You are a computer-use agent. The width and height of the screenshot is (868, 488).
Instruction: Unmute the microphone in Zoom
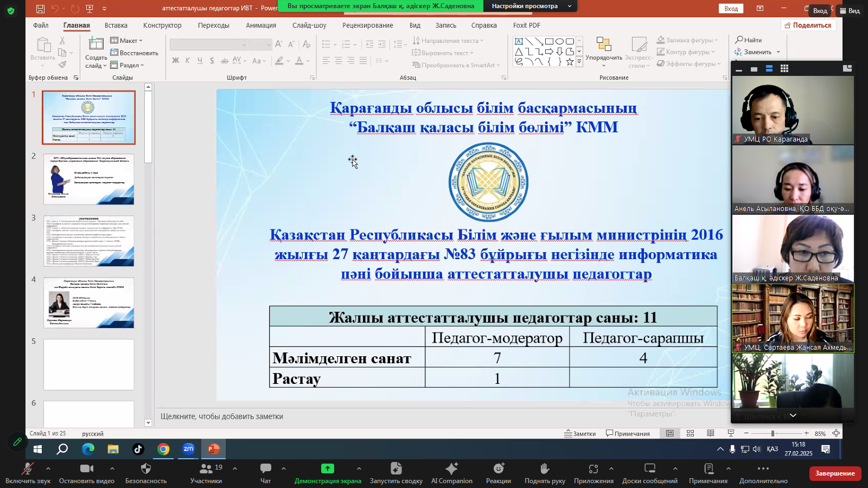(x=27, y=472)
